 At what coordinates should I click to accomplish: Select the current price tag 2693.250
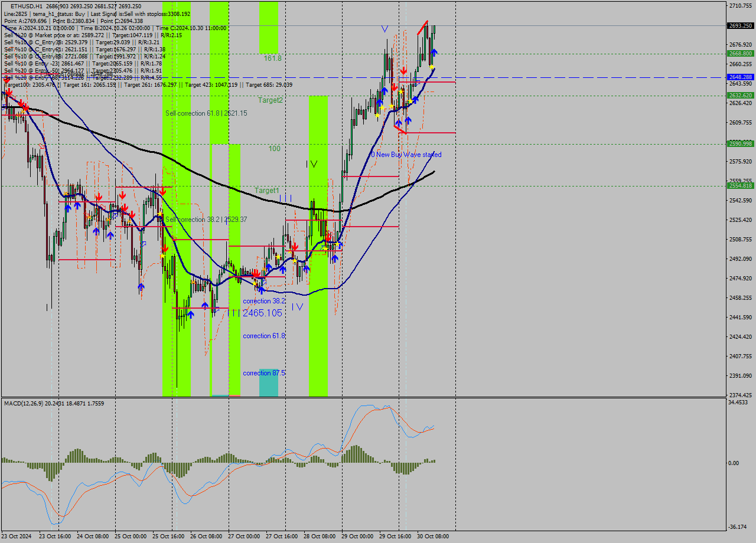[741, 25]
